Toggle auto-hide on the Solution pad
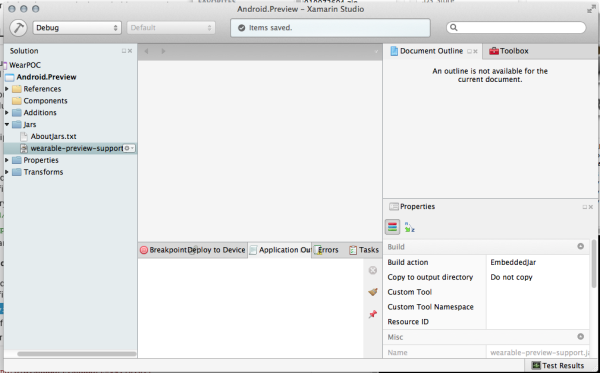This screenshot has width=600, height=373. coord(124,51)
